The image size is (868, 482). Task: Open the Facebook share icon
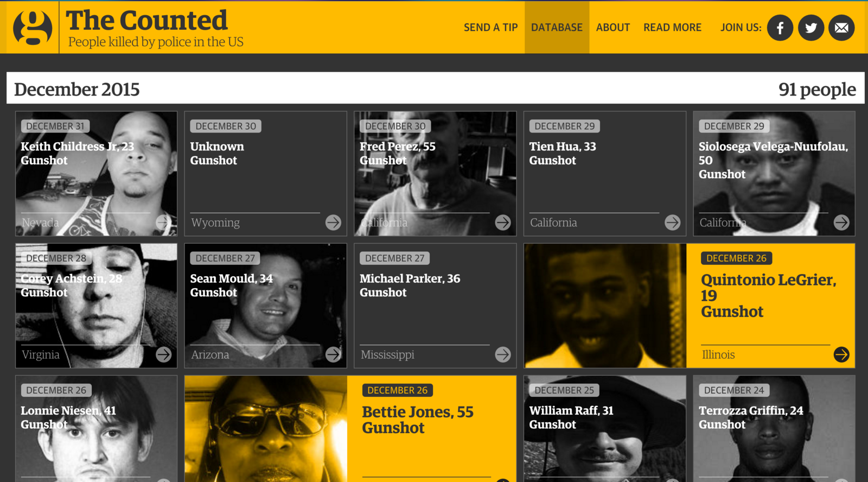tap(780, 28)
